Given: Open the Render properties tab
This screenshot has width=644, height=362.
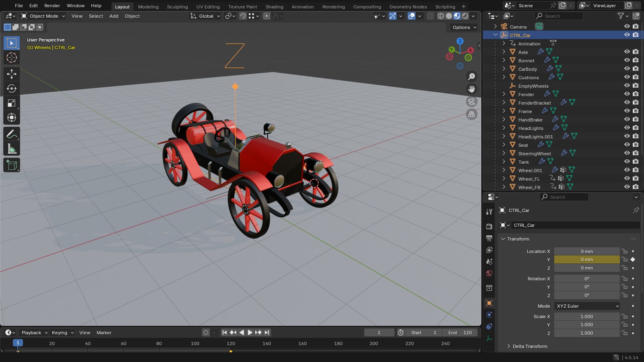Looking at the screenshot, I should coord(489,226).
